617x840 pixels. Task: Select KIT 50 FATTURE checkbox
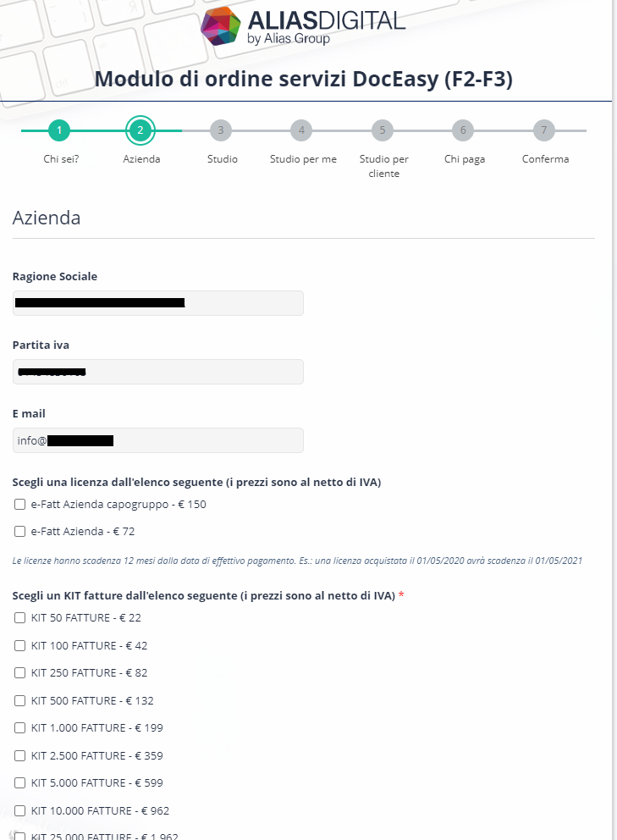(19, 617)
